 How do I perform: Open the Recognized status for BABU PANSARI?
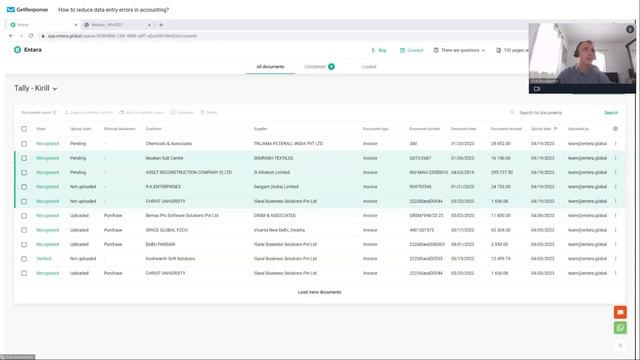coord(47,244)
